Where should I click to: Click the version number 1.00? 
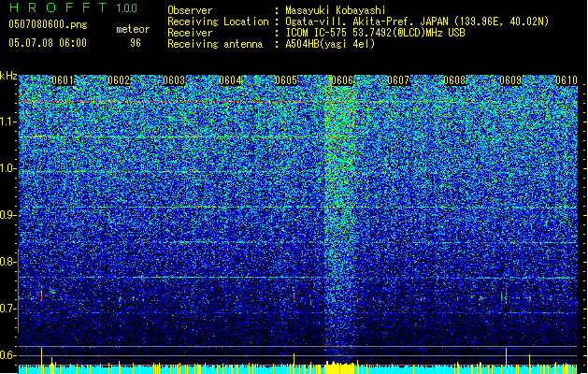(x=126, y=8)
